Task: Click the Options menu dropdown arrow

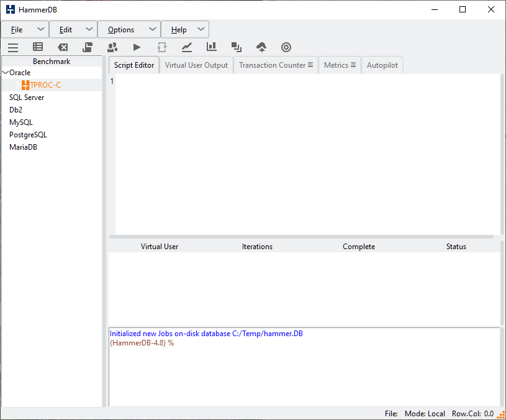Action: [152, 29]
